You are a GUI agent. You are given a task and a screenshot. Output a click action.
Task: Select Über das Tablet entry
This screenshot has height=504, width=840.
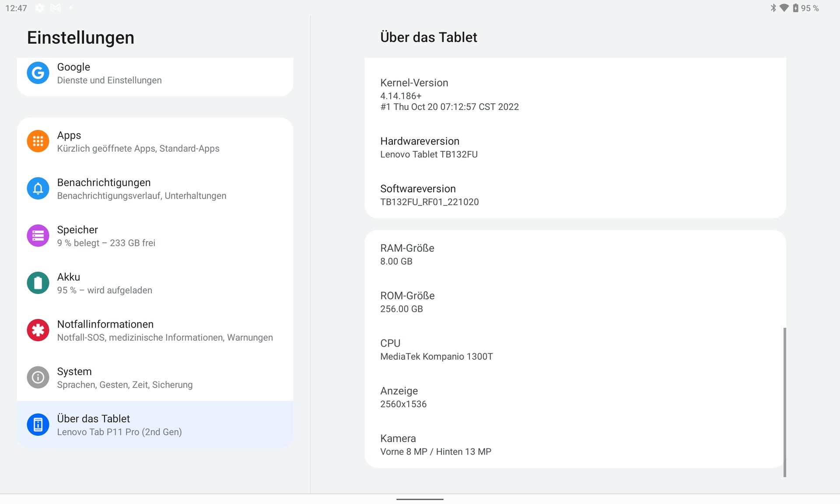[x=155, y=425]
